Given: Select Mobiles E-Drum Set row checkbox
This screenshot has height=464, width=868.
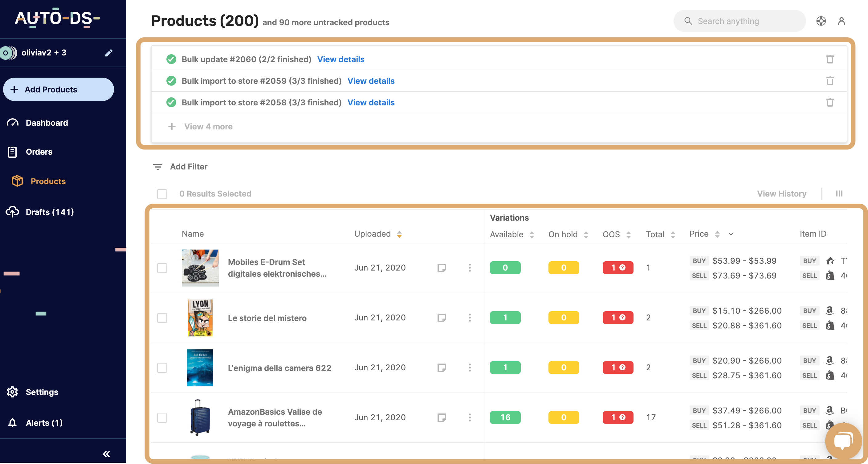Looking at the screenshot, I should (162, 268).
